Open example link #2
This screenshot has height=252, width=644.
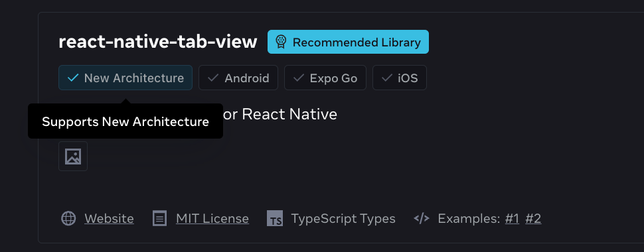click(533, 218)
